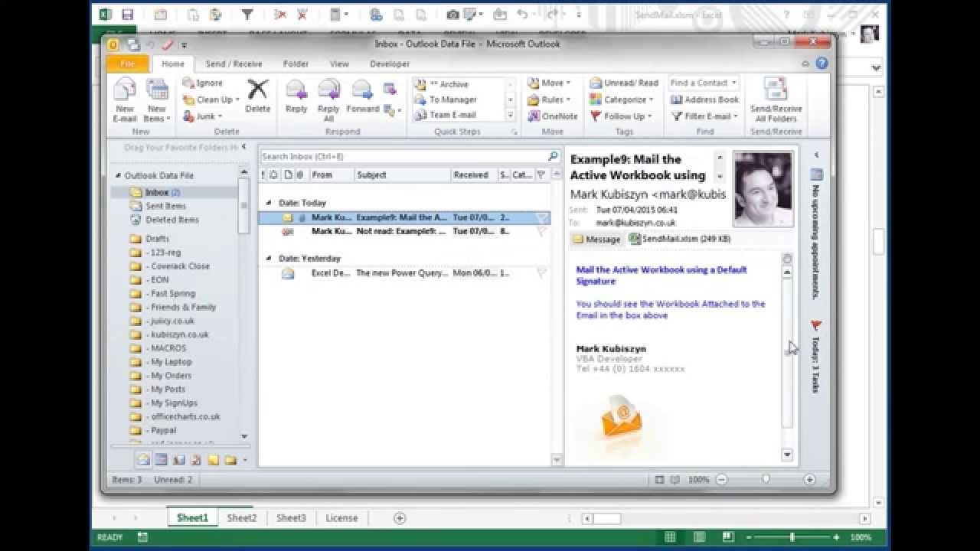The height and width of the screenshot is (551, 980).
Task: Open the File tab in Outlook
Action: pos(128,64)
